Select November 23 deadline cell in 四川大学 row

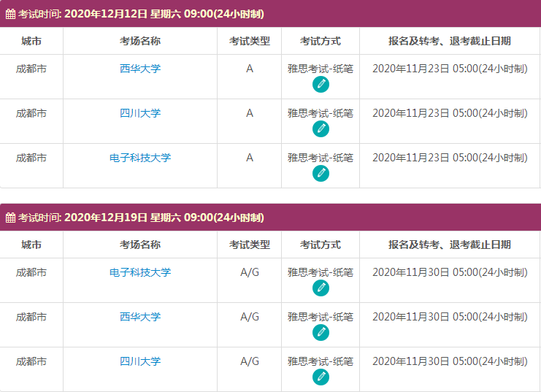point(449,113)
